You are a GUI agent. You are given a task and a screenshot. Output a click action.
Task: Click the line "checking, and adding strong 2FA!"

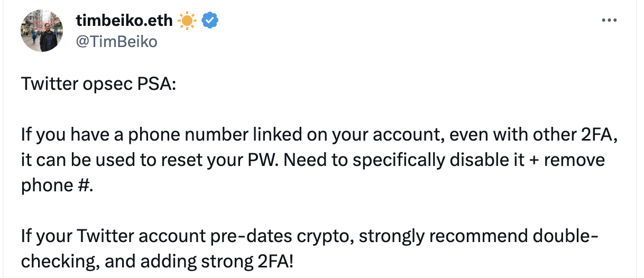pos(157,261)
